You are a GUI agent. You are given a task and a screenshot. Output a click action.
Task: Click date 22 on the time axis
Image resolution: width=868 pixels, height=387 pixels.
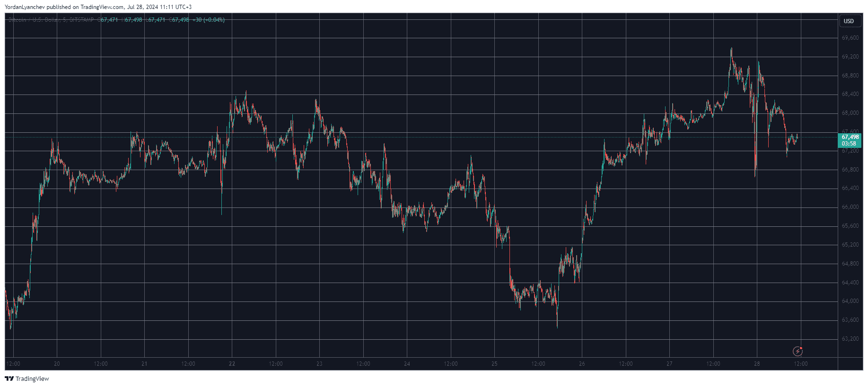[232, 364]
